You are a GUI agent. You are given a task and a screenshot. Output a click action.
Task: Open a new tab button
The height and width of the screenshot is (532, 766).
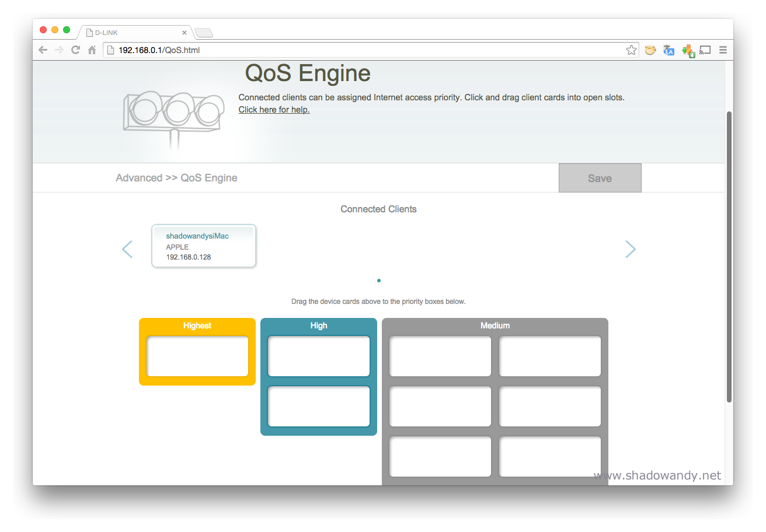coord(203,33)
